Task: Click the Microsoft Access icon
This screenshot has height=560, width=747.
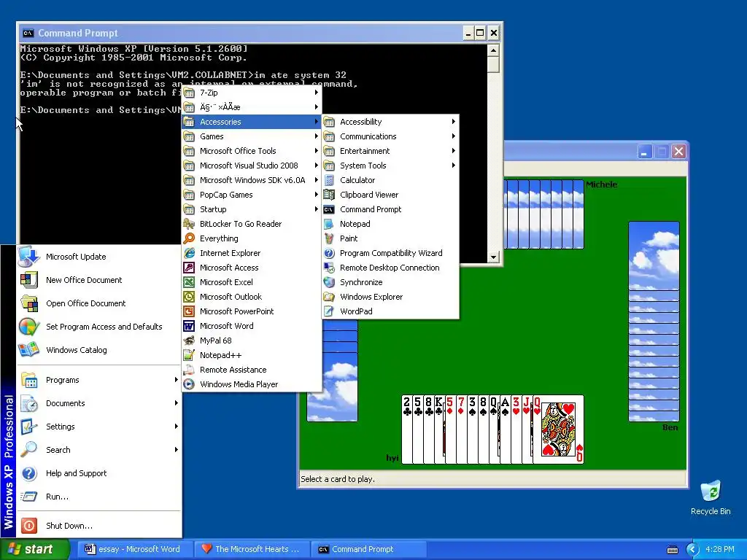Action: click(x=189, y=268)
